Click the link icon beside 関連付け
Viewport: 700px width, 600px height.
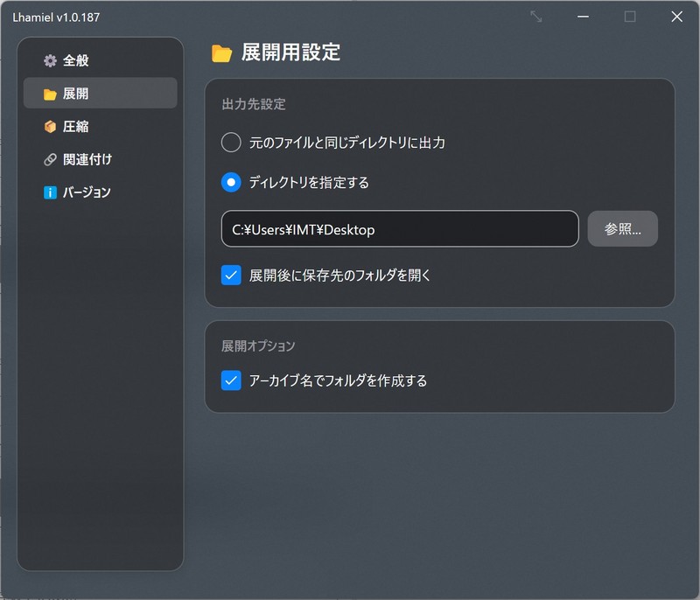[x=50, y=160]
